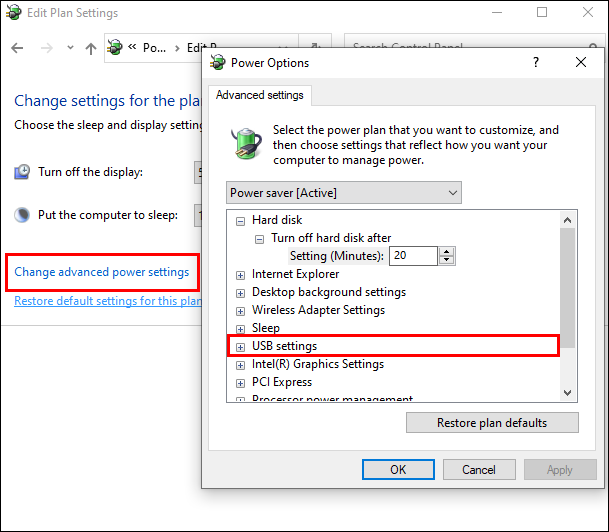Viewport: 609px width, 532px height.
Task: Expand the USB settings node
Action: (240, 347)
